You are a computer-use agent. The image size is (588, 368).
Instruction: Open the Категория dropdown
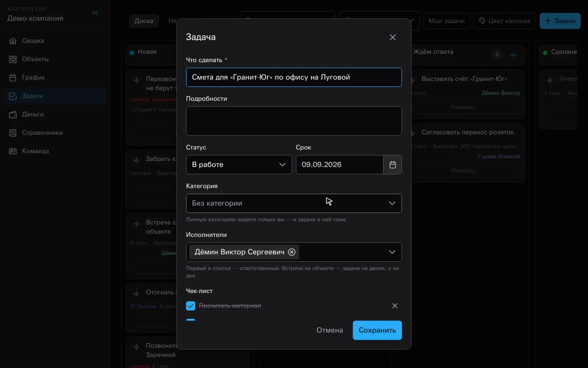pos(294,203)
